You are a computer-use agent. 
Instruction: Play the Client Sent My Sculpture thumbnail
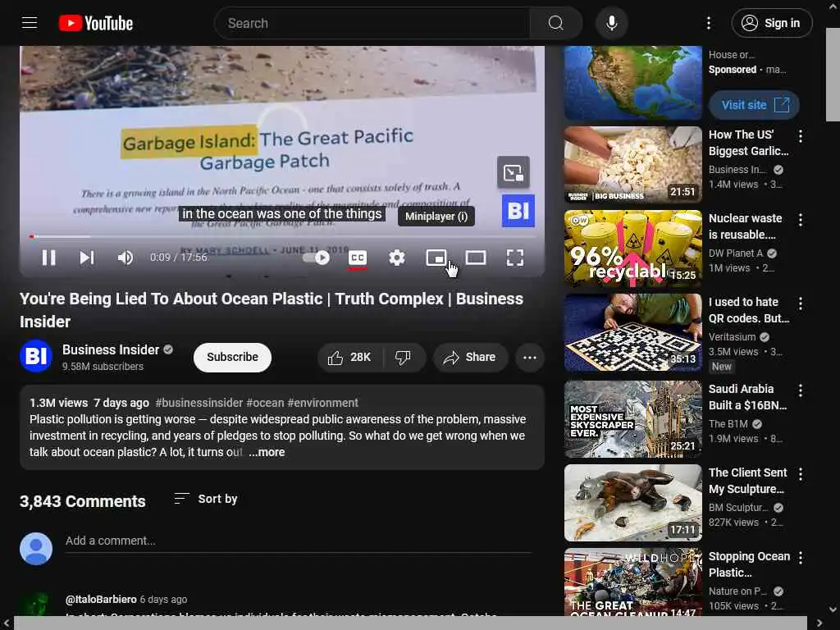click(632, 503)
